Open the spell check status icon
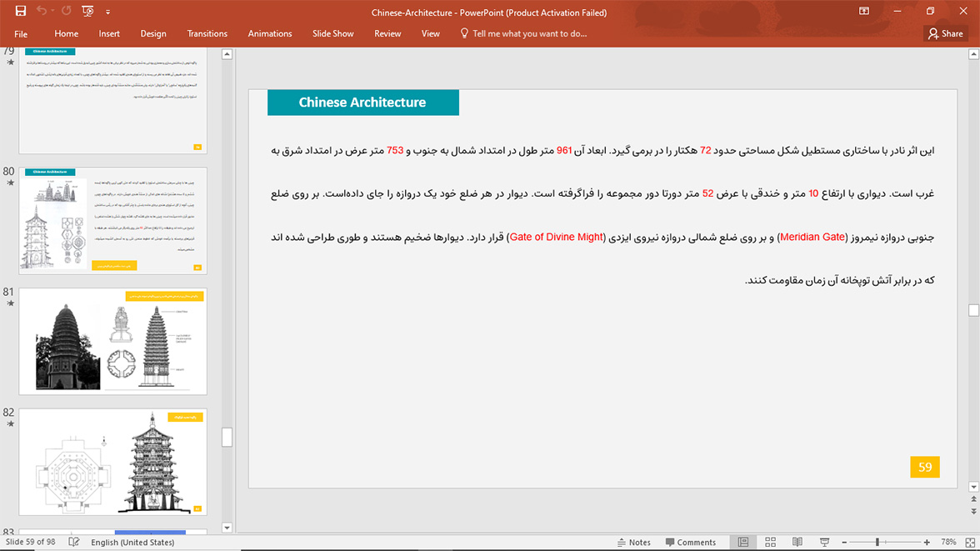Viewport: 980px width, 551px height. pyautogui.click(x=73, y=542)
